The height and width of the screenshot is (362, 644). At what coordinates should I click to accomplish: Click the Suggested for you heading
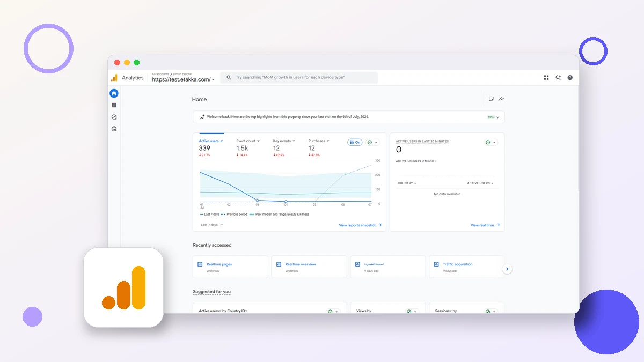[212, 292]
